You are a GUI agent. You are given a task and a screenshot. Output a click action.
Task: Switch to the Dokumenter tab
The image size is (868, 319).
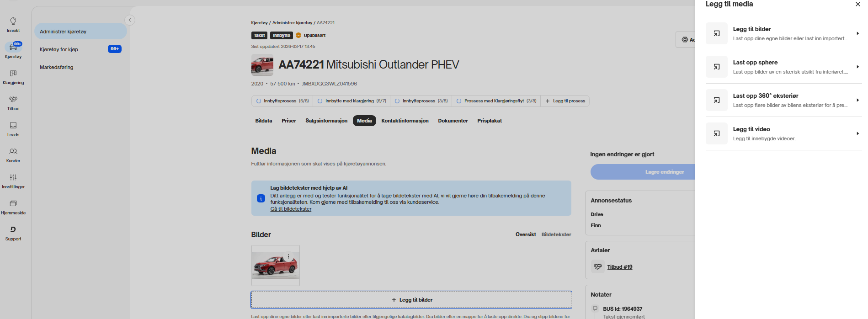[453, 121]
